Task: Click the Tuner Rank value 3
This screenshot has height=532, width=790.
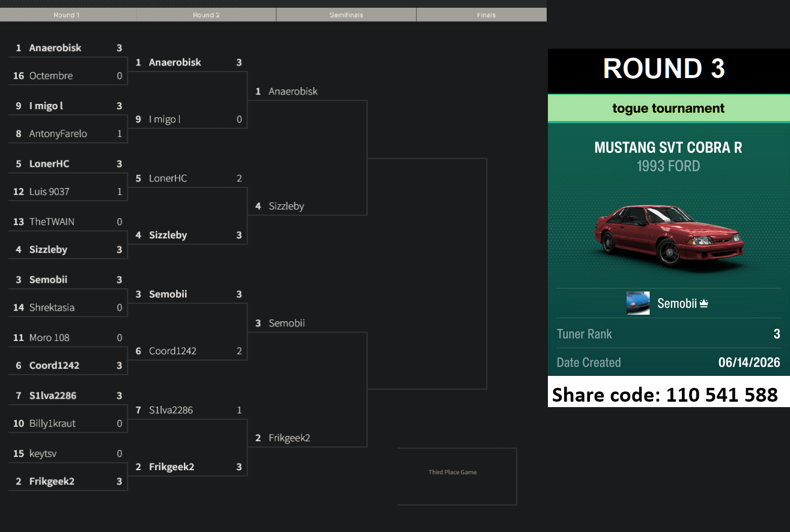Action: [777, 334]
